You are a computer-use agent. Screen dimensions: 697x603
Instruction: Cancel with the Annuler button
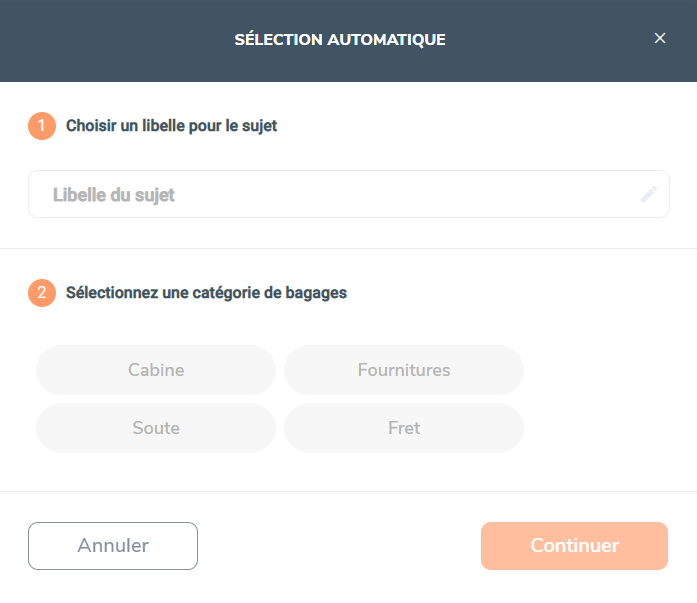point(113,546)
